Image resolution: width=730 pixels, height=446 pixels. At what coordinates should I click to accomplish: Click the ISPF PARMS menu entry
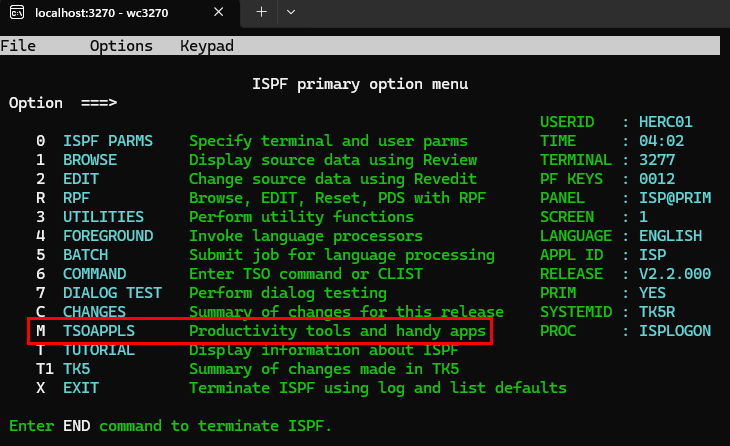pos(108,141)
